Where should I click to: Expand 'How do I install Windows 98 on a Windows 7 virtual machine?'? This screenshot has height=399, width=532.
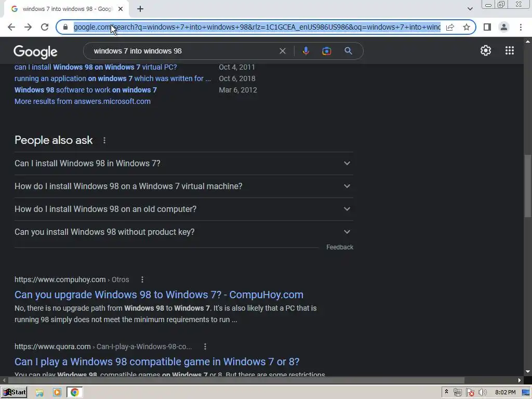(183, 187)
